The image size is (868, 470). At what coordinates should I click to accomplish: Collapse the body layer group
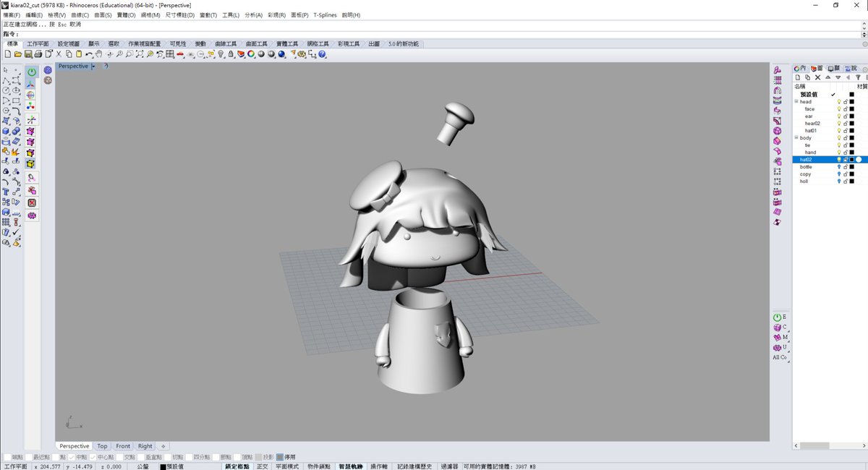click(x=796, y=138)
